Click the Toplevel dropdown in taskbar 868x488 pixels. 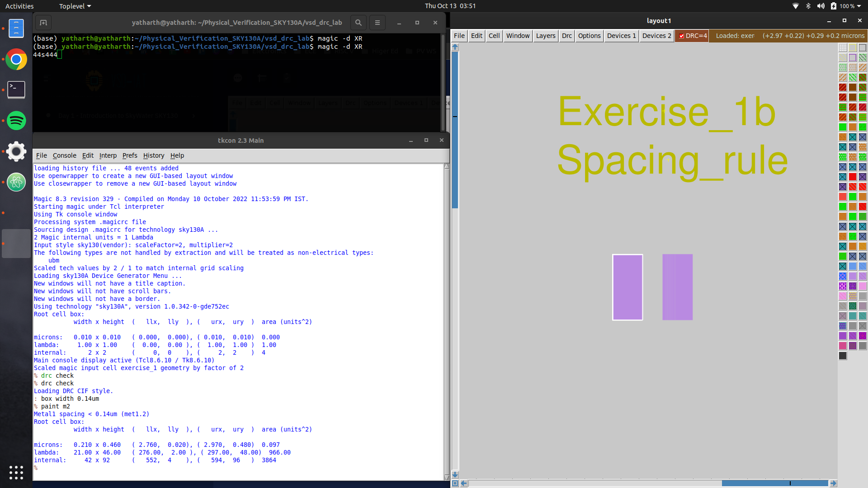(75, 5)
